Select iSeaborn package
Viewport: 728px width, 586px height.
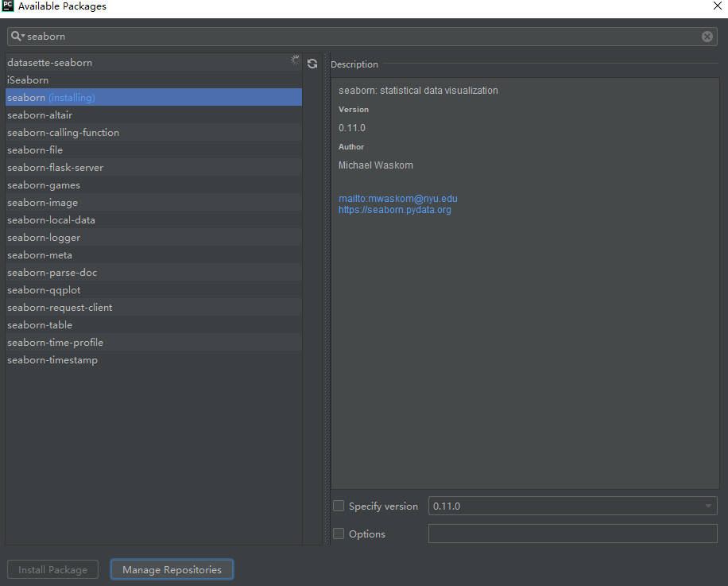click(153, 80)
